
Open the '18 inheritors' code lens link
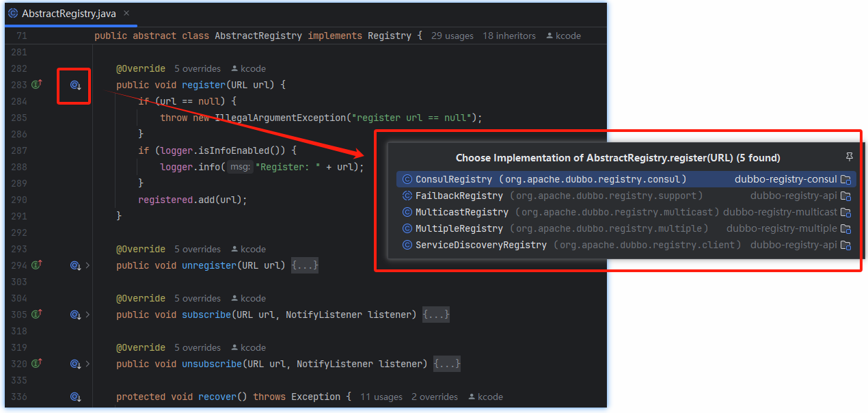click(x=508, y=36)
